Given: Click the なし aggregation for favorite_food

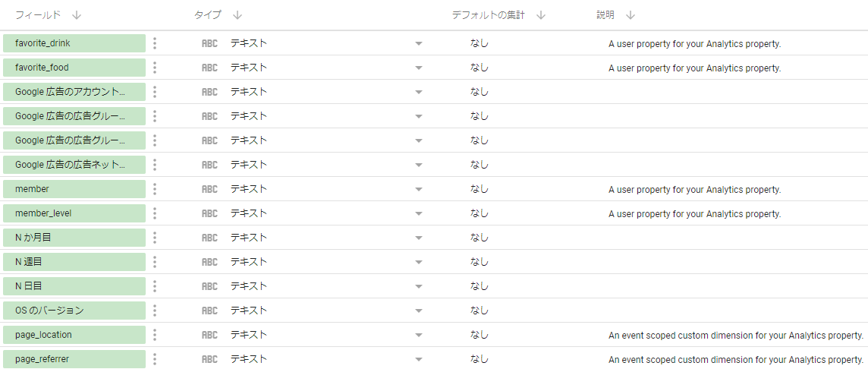Looking at the screenshot, I should 479,68.
